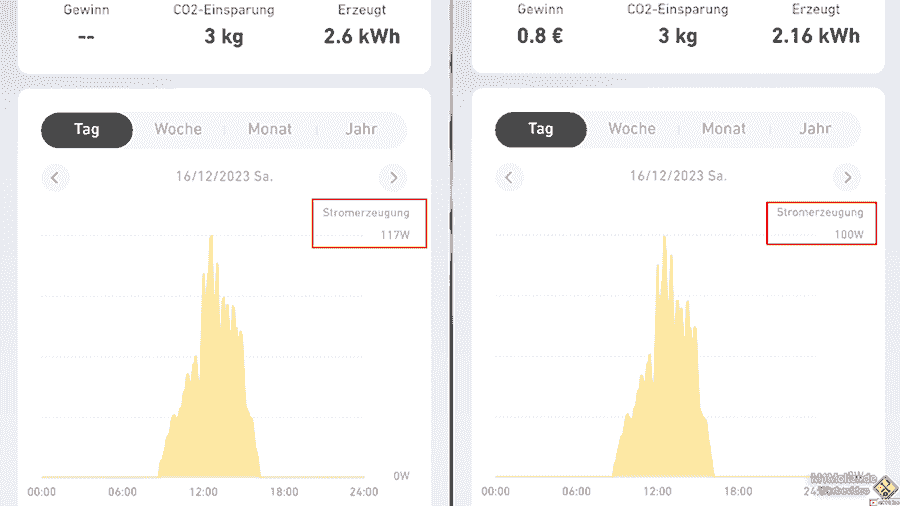Select Tag tab in left panel
This screenshot has height=506, width=900.
tap(87, 129)
